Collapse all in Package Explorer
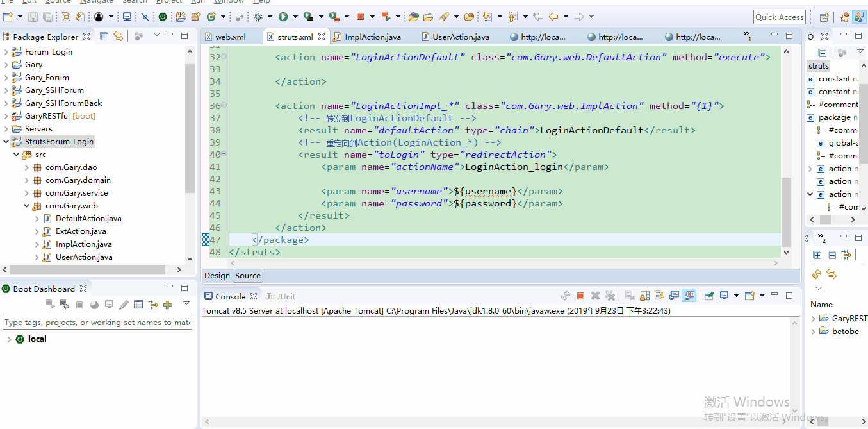The image size is (868, 429). (104, 36)
